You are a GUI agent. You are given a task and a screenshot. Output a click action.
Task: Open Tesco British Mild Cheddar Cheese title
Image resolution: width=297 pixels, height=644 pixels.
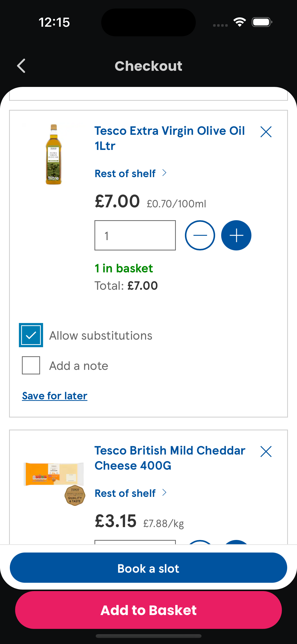click(x=170, y=458)
